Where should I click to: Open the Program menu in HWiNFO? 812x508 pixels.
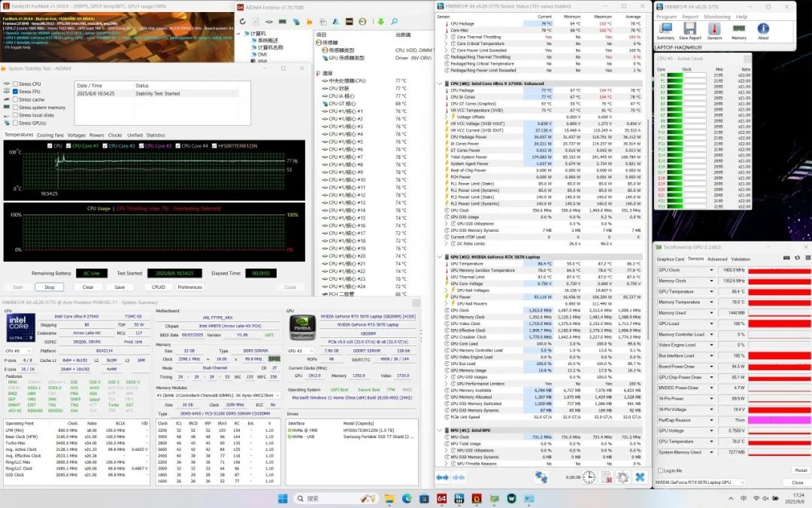coord(666,17)
